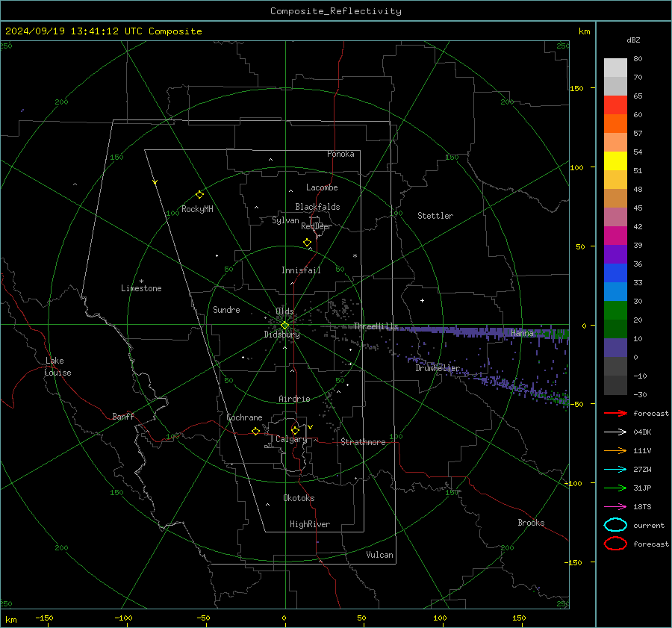Pick the orange 111V arrow symbol
Screen dimensions: 672x628
point(615,450)
